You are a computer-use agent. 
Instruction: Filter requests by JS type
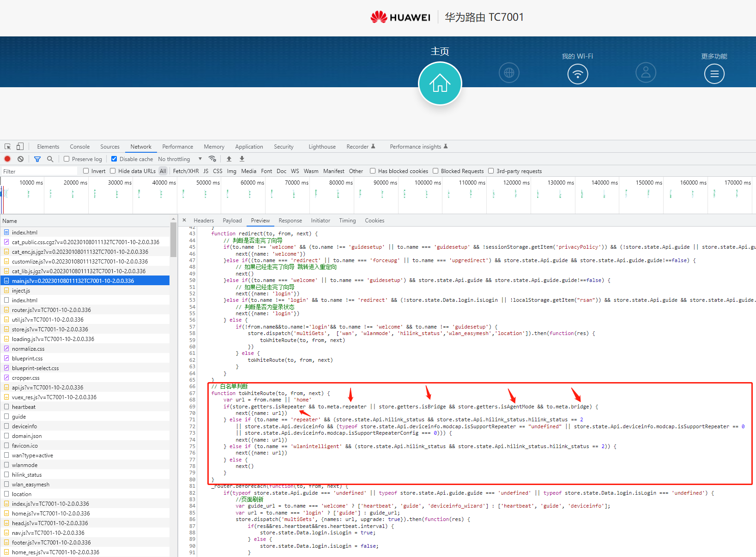pos(206,171)
